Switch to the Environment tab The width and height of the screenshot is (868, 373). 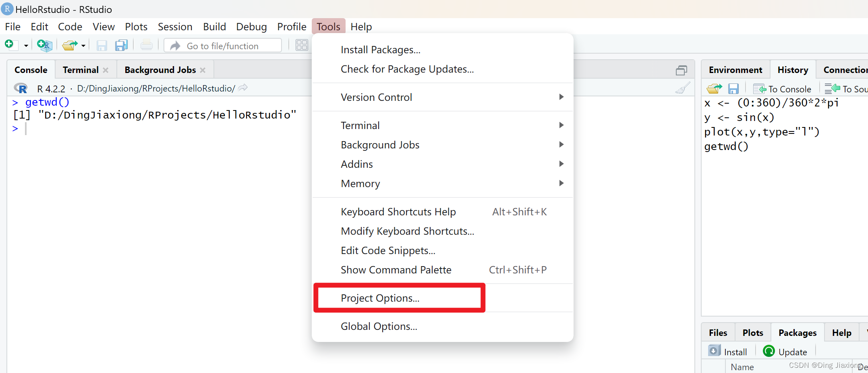[x=735, y=70]
